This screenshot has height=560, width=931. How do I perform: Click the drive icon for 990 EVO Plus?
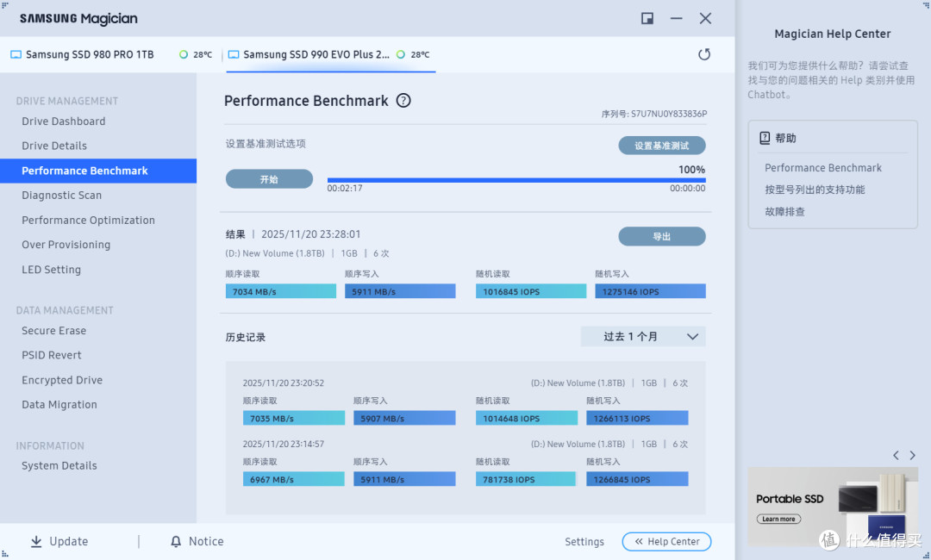coord(234,54)
